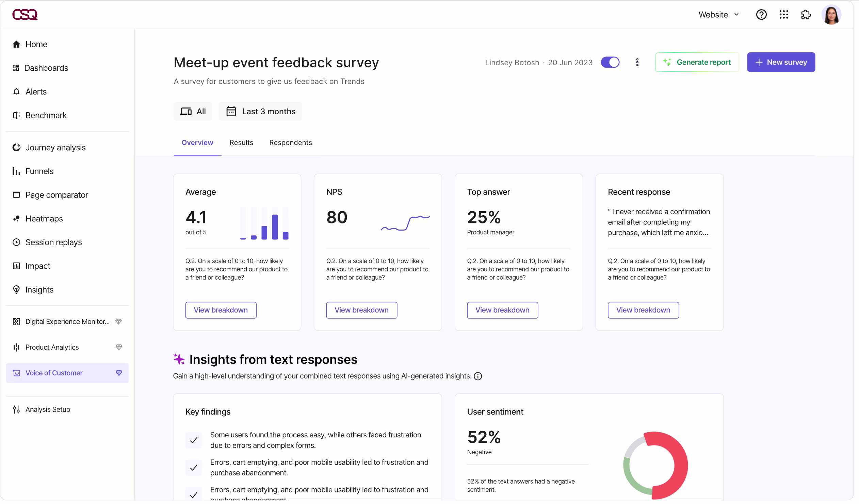Click the Voice of Customer icon
Image resolution: width=859 pixels, height=504 pixels.
click(16, 373)
